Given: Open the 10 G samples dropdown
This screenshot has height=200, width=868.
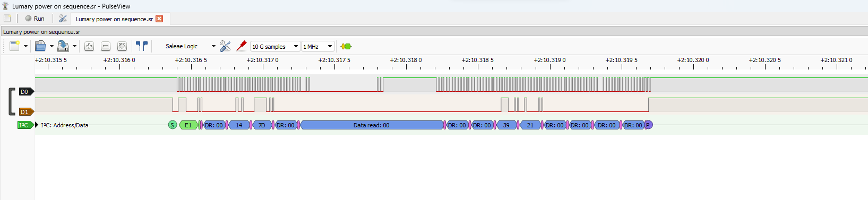Looking at the screenshot, I should [276, 46].
